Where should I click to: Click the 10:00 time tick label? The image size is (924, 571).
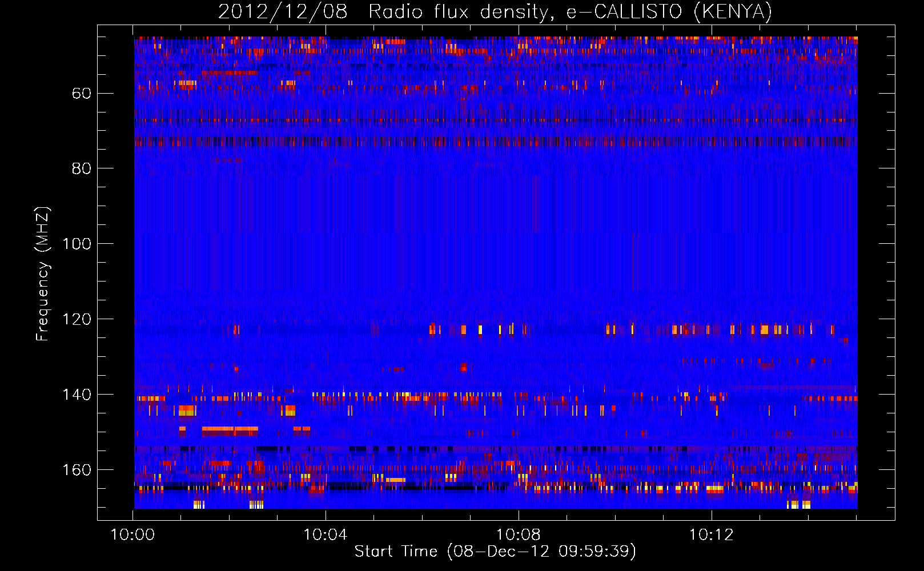[x=132, y=534]
